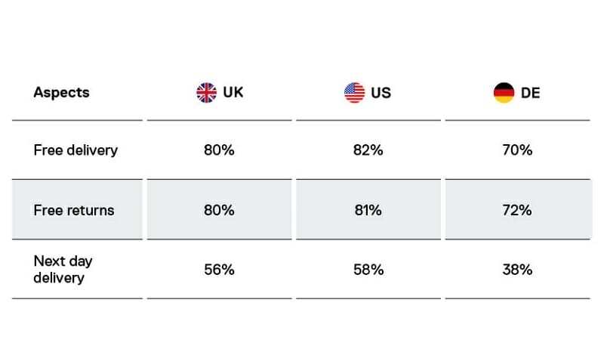Select the Free returns row label
Image resolution: width=604 pixels, height=364 pixels.
pyautogui.click(x=74, y=210)
